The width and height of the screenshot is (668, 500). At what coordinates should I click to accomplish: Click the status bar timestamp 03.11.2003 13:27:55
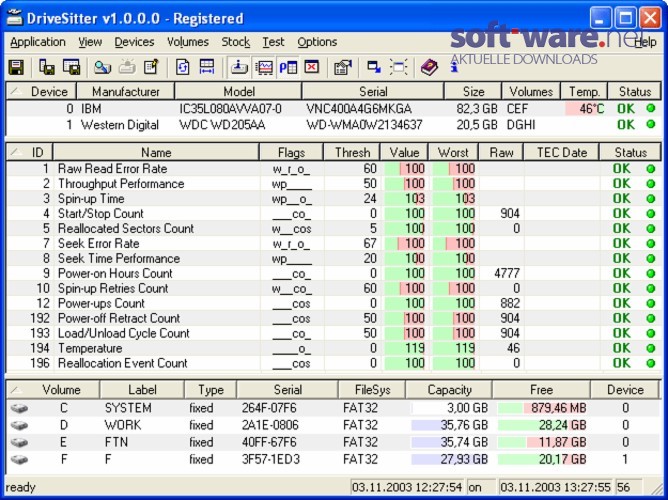[x=555, y=487]
